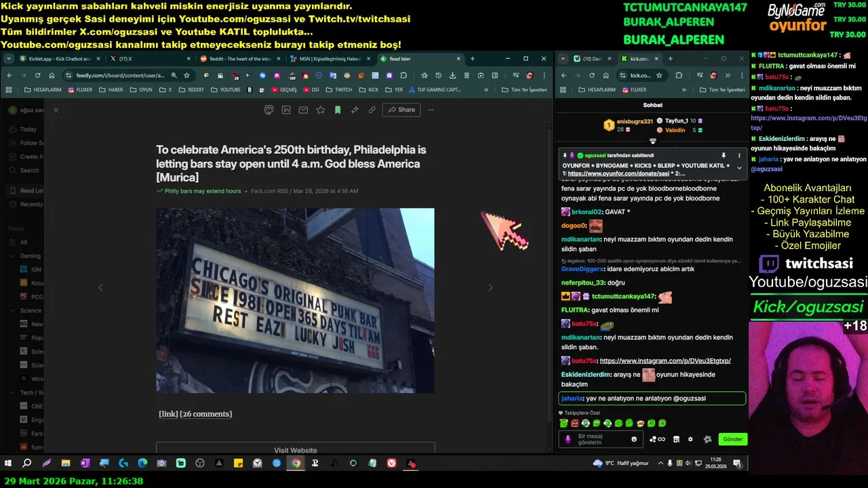
Task: Click chat badge icon in message box
Action: pos(568,439)
